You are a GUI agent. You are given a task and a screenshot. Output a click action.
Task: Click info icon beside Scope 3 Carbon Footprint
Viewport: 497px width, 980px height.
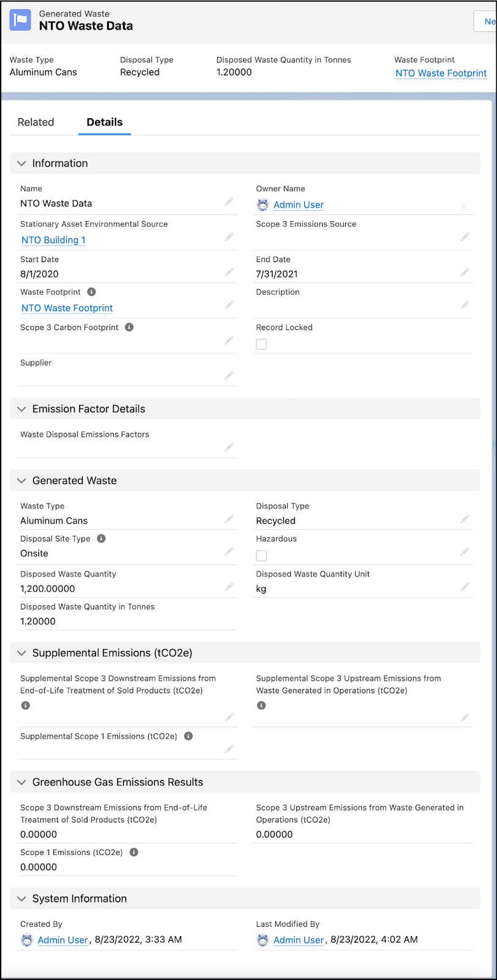coord(129,327)
